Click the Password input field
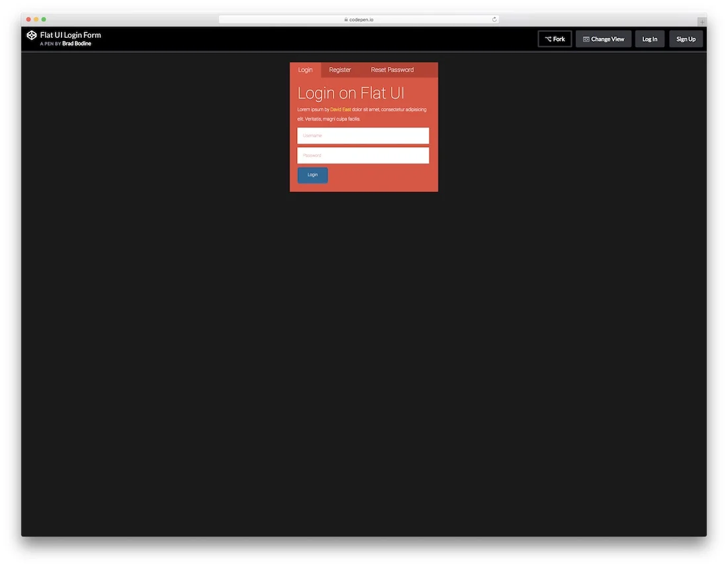728x567 pixels. coord(363,155)
